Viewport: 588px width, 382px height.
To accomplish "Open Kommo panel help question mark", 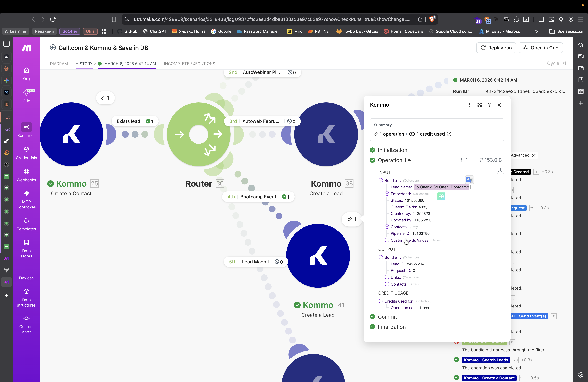I will [x=489, y=105].
